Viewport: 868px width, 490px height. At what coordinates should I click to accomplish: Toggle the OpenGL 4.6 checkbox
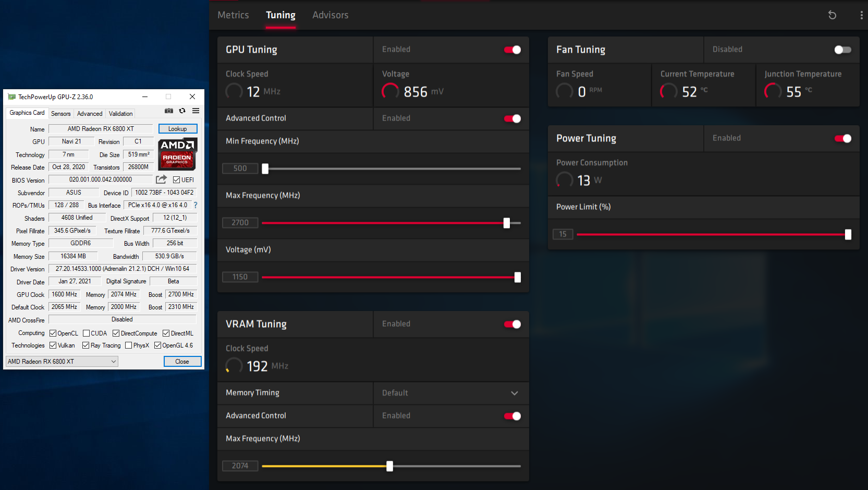click(157, 345)
